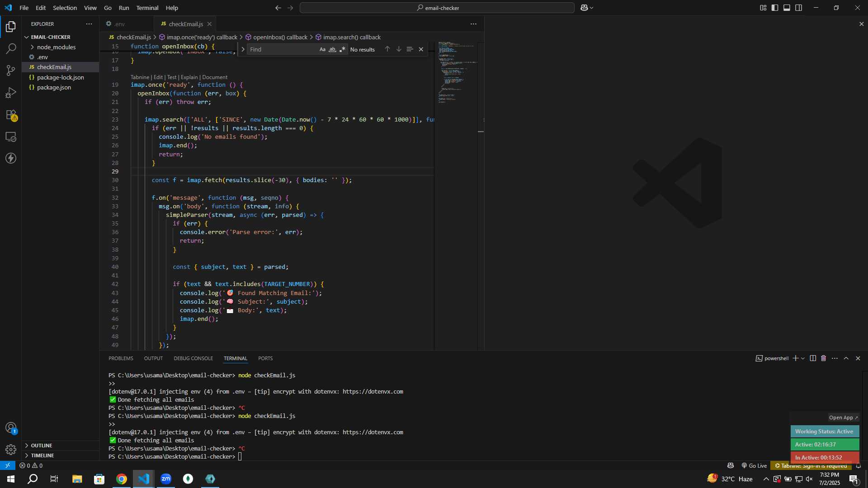Open the Selection menu

tap(65, 8)
